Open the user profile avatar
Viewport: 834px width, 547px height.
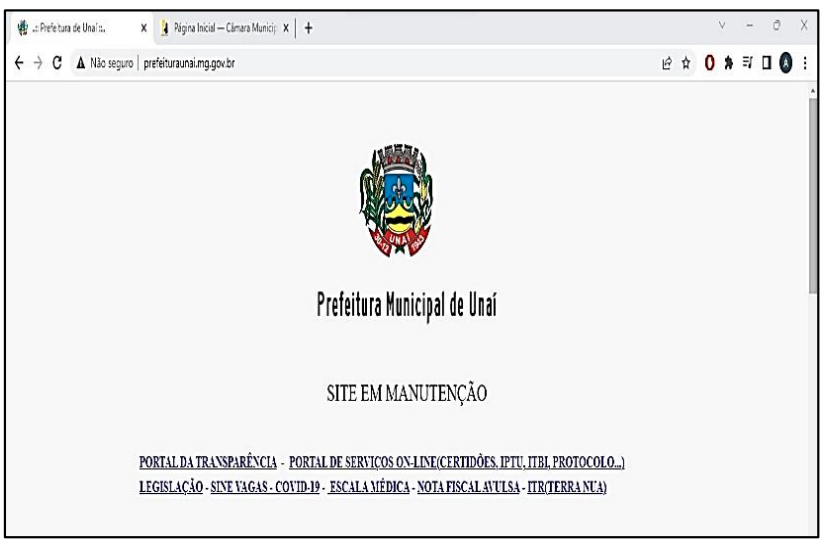(786, 63)
